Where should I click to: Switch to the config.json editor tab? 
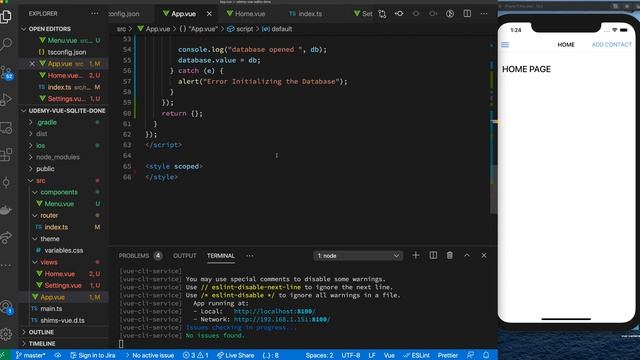[124, 14]
